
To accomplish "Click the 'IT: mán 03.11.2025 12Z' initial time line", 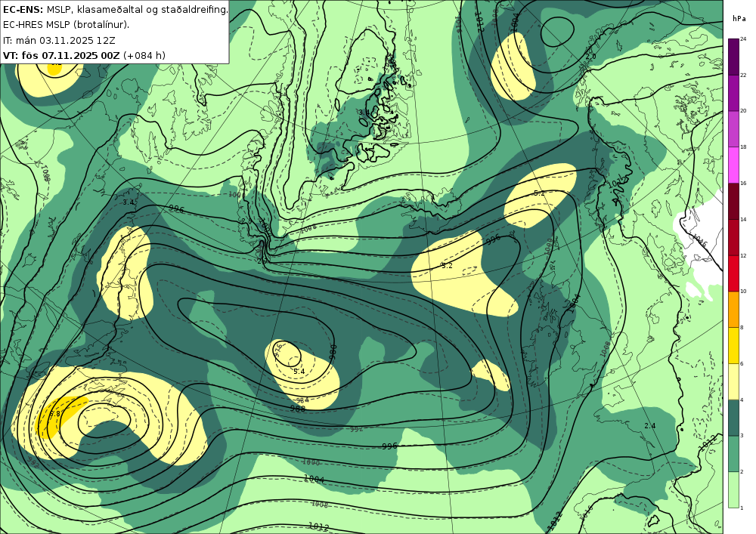I will [x=59, y=40].
